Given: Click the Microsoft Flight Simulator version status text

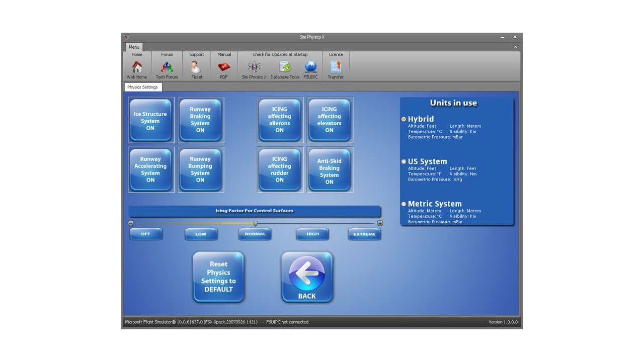Looking at the screenshot, I should tap(191, 322).
